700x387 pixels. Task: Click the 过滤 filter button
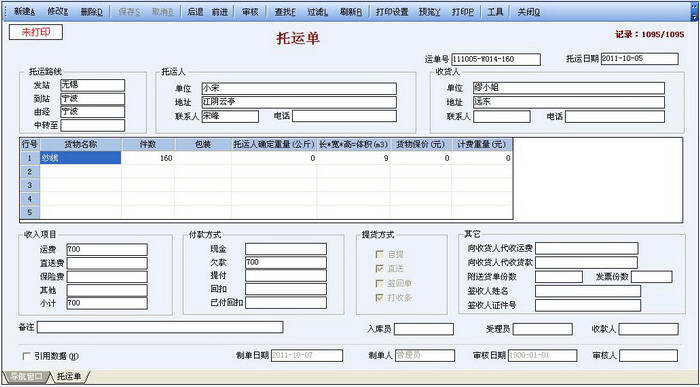coord(317,12)
